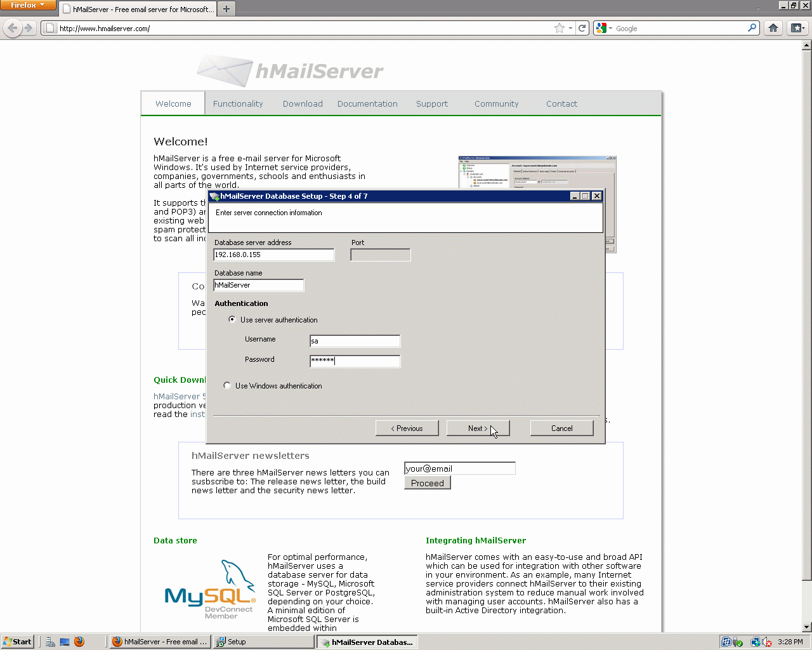Switch to the Documentation tab
The image size is (812, 650).
pyautogui.click(x=367, y=103)
